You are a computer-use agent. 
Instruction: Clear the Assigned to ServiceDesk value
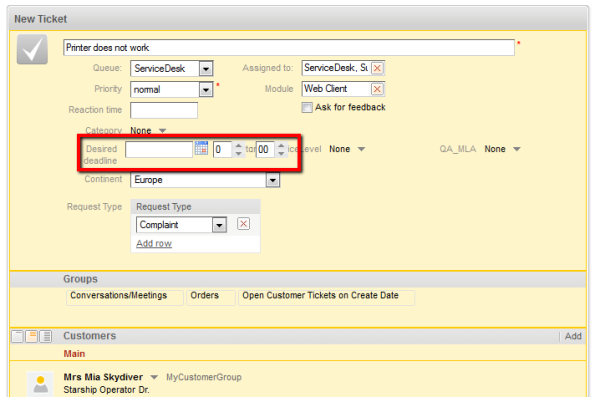tap(377, 68)
